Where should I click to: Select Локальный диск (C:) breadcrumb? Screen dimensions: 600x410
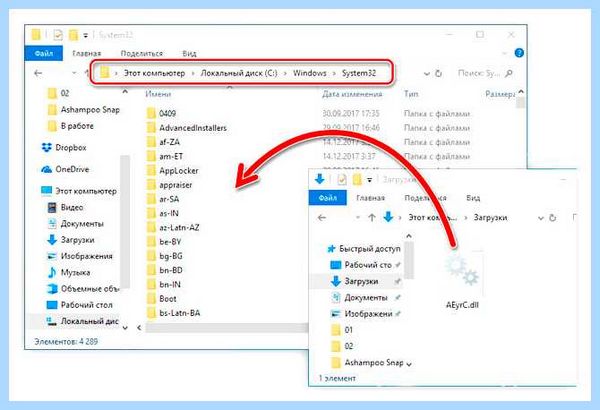point(239,73)
